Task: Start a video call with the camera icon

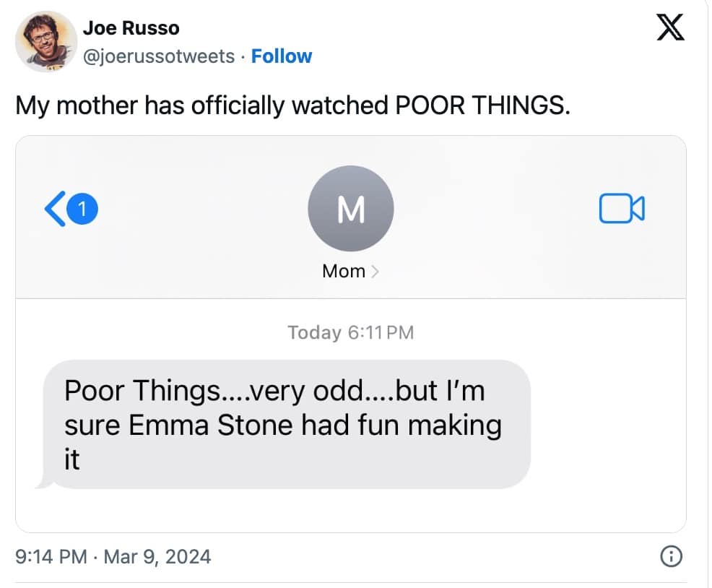Action: [x=621, y=208]
